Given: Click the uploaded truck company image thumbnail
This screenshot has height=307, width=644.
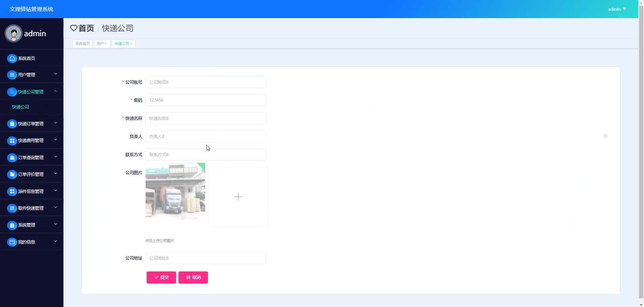Looking at the screenshot, I should point(175,191).
